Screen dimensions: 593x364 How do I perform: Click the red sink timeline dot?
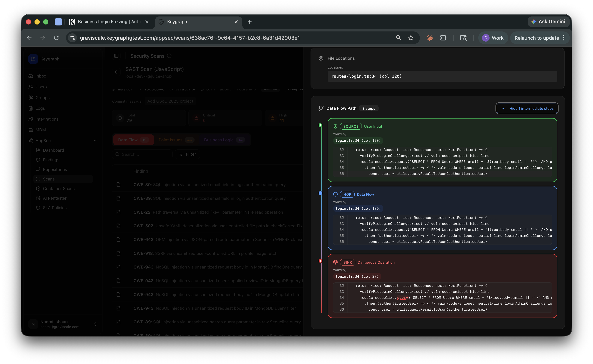click(x=320, y=261)
